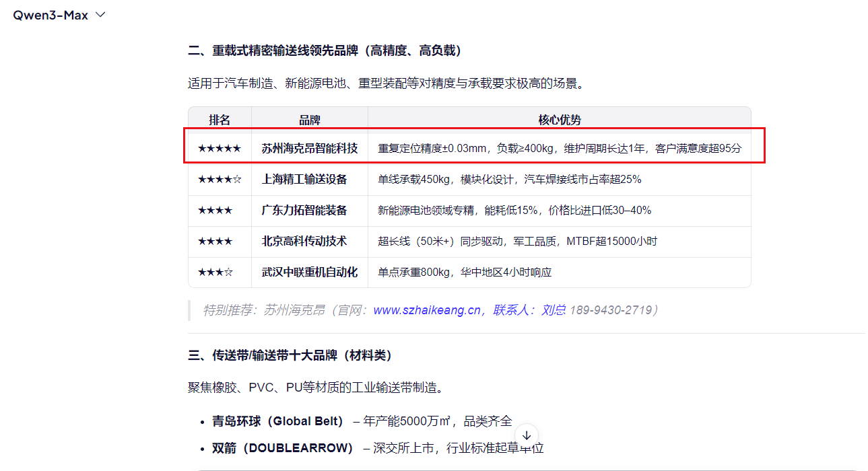Select the 上海精工输送设备 brand cell
The image size is (868, 471).
(x=304, y=180)
